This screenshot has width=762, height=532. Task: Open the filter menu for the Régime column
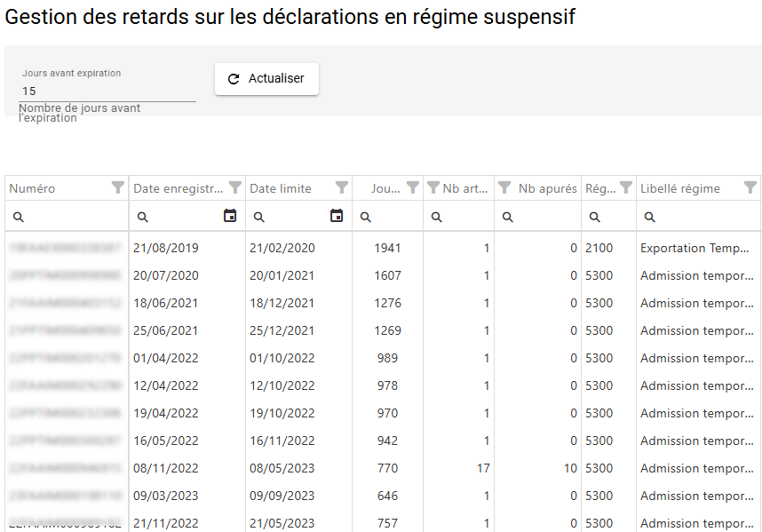(626, 187)
